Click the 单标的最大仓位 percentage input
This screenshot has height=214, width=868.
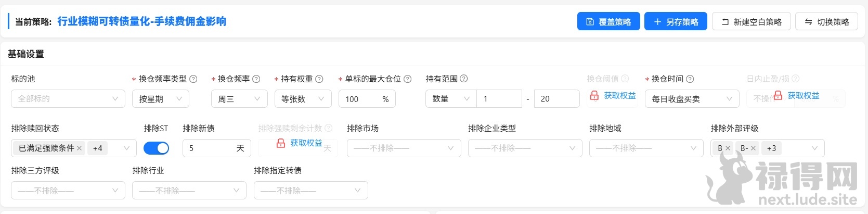pos(360,99)
